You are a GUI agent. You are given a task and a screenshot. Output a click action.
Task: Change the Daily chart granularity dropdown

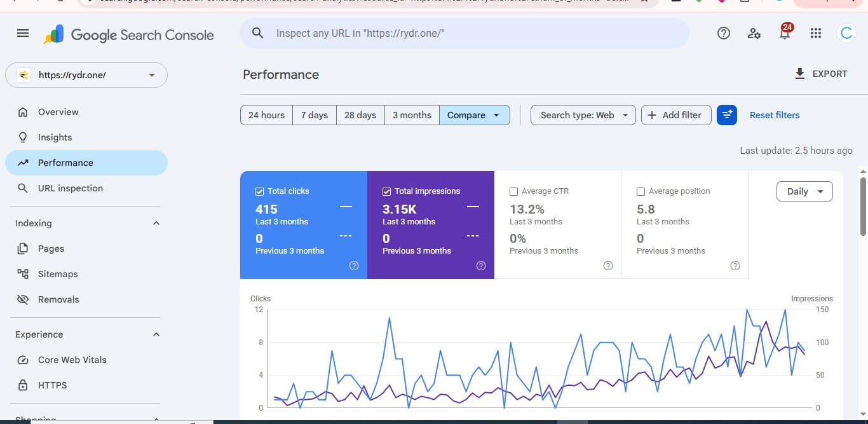tap(804, 191)
